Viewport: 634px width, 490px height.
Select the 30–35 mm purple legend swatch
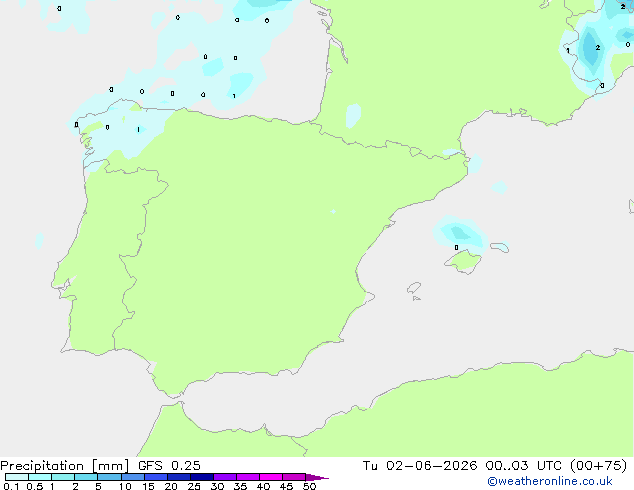tap(225, 477)
